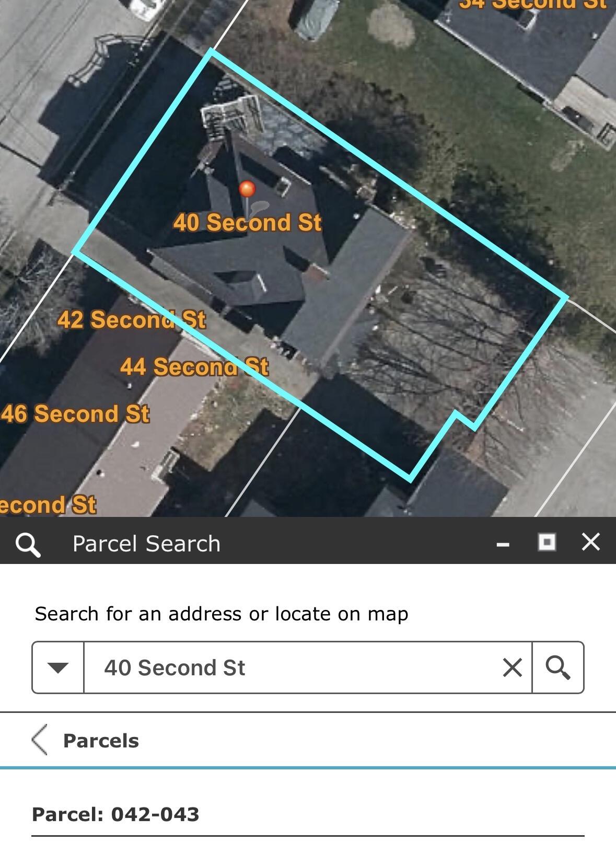Screen dimensions: 616x841
Task: Open the search source dropdown arrow
Action: tap(57, 667)
